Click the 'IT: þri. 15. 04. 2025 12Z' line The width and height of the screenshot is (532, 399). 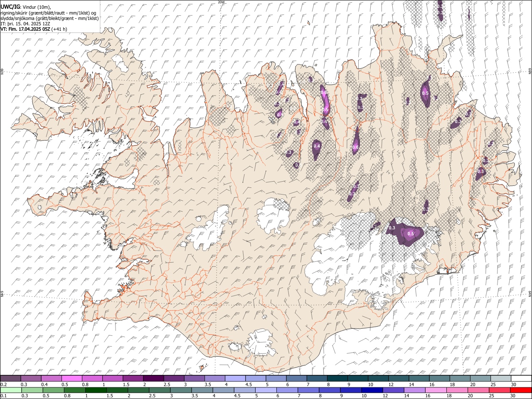click(25, 24)
